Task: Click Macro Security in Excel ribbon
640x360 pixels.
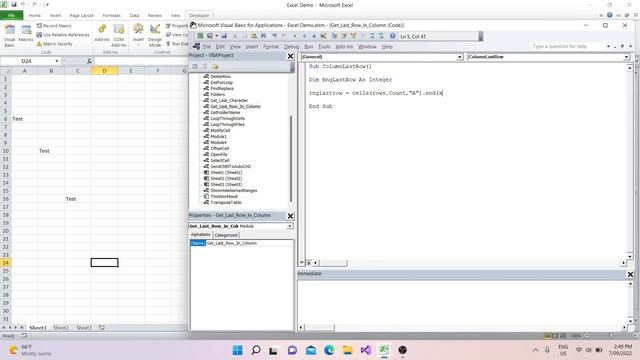Action: (54, 44)
